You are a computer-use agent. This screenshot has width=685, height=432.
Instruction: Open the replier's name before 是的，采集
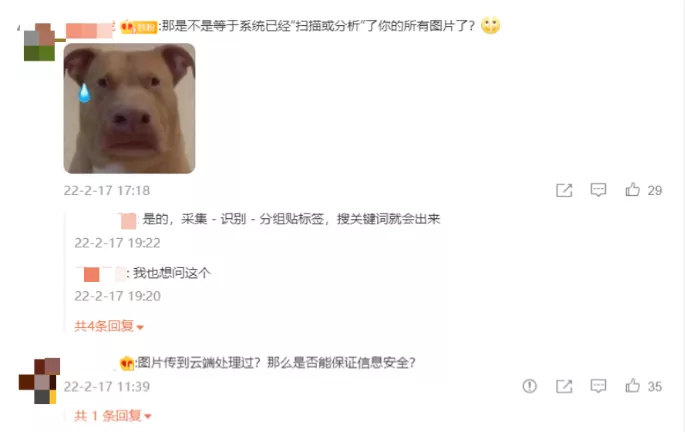coord(128,221)
